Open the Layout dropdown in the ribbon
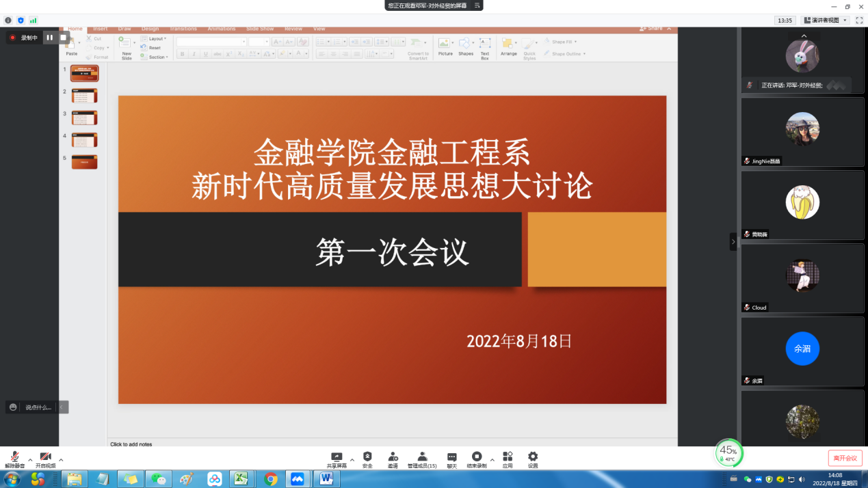The height and width of the screenshot is (488, 868). click(156, 39)
